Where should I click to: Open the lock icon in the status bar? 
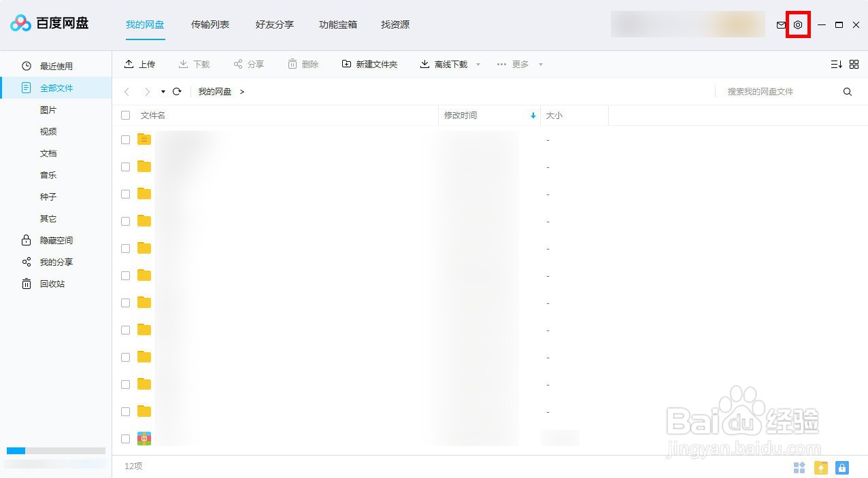pos(842,467)
